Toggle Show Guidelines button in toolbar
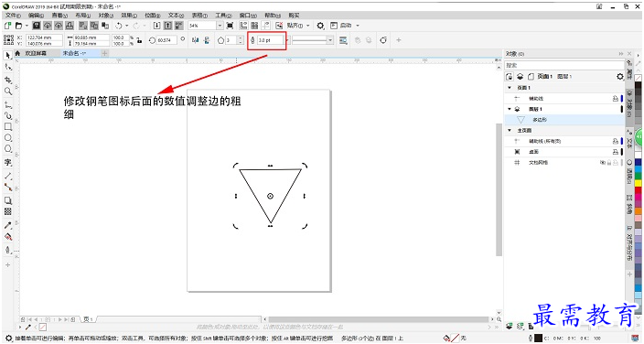Image resolution: width=644 pixels, height=344 pixels. pos(265,26)
